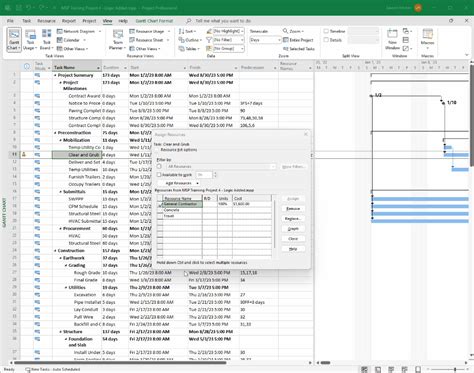
Task: Open the Group by dropdown
Action: click(x=228, y=49)
